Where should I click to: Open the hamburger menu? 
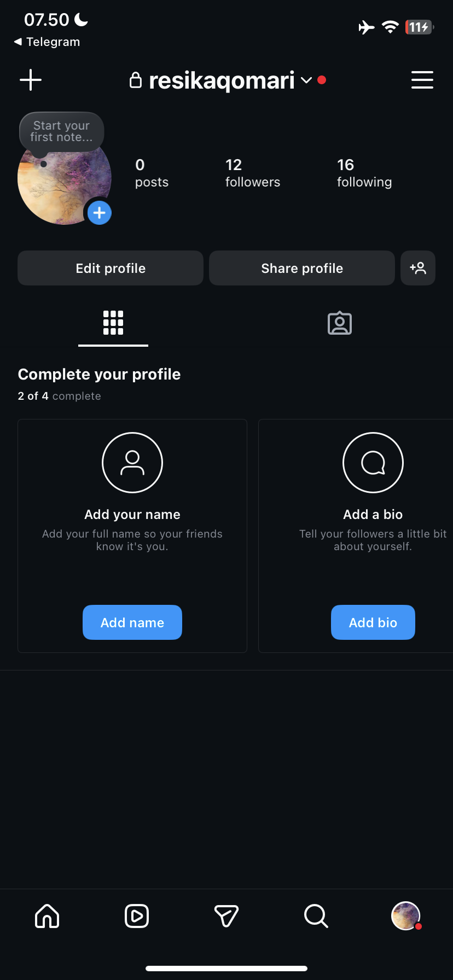[x=422, y=80]
